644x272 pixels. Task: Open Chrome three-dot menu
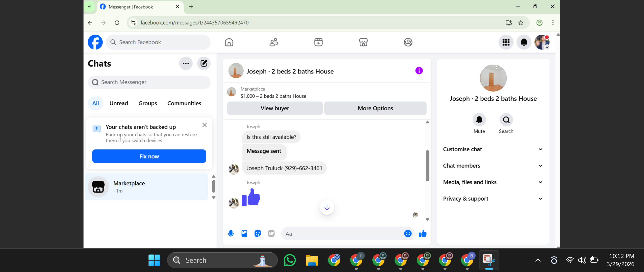(x=553, y=23)
